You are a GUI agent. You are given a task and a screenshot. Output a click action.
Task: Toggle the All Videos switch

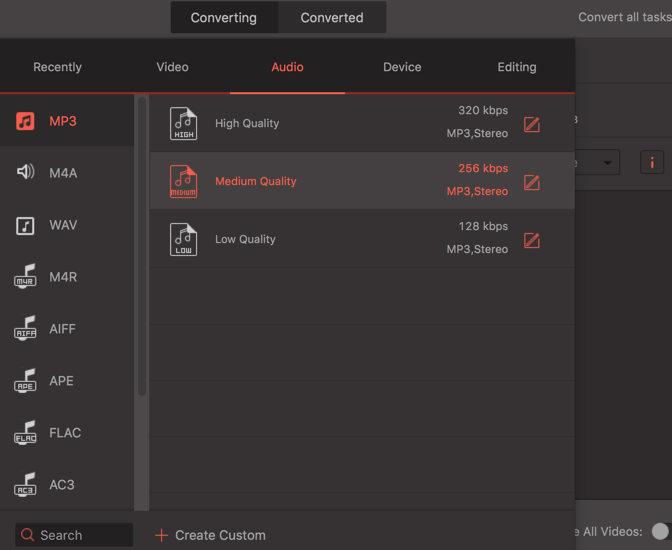click(x=661, y=531)
